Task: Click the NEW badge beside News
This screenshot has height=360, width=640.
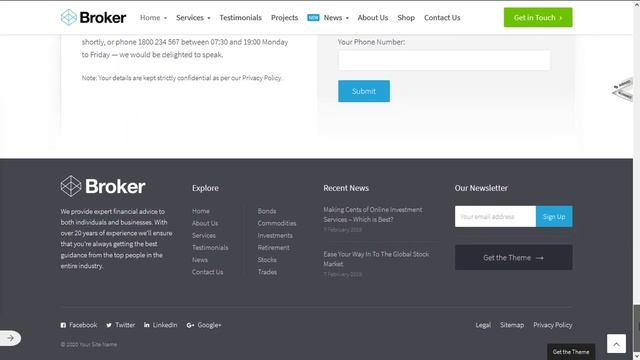Action: tap(313, 18)
